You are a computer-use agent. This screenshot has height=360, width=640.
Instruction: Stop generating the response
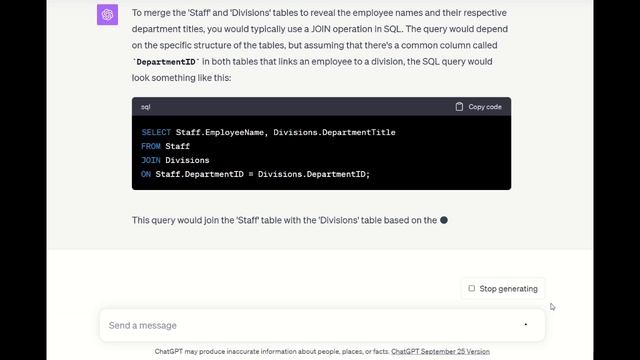click(x=503, y=289)
